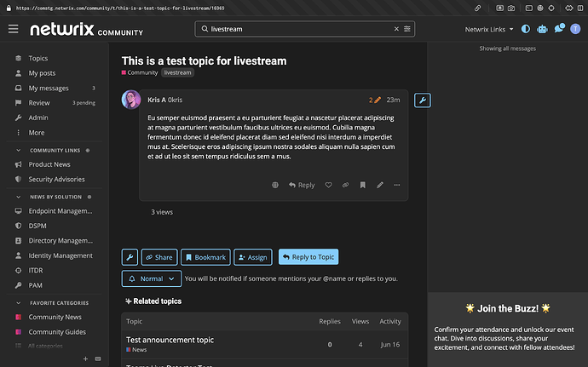The width and height of the screenshot is (588, 367).
Task: Click the 23m post timestamp
Action: click(393, 100)
